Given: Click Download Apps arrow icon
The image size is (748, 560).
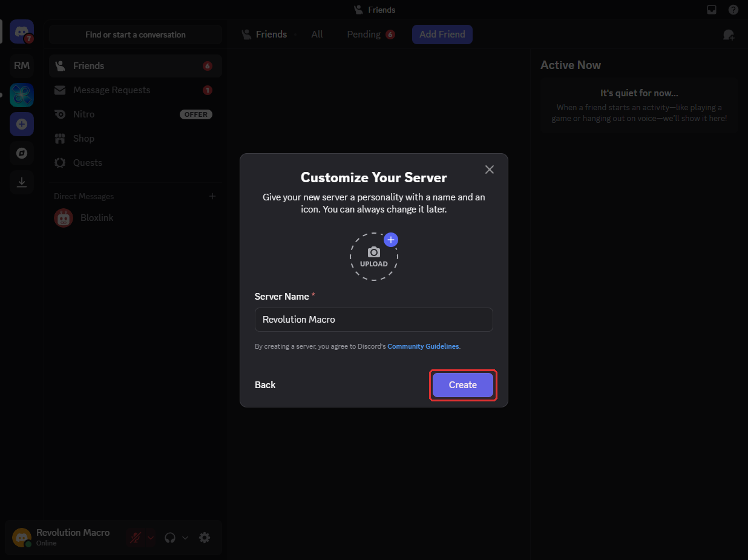Looking at the screenshot, I should [22, 182].
